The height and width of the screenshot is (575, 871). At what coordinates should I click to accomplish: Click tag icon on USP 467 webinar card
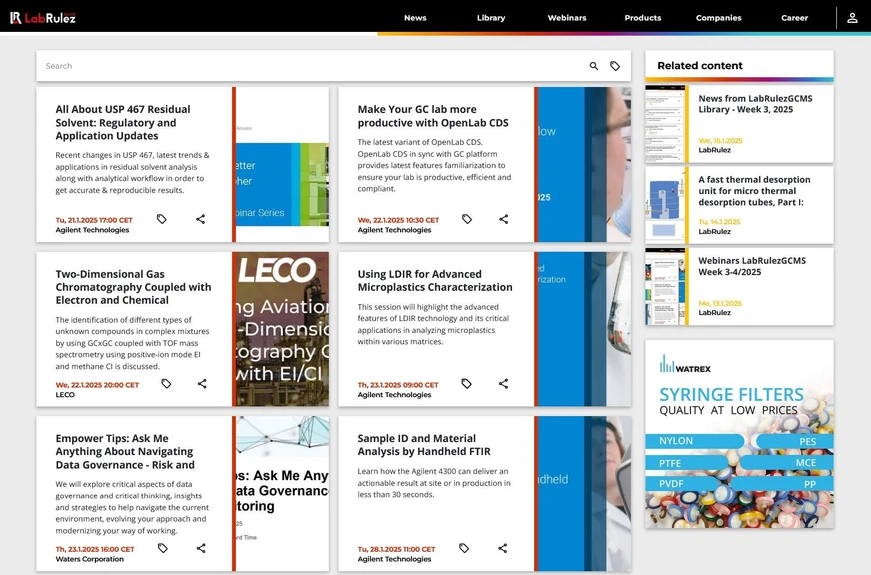[162, 219]
